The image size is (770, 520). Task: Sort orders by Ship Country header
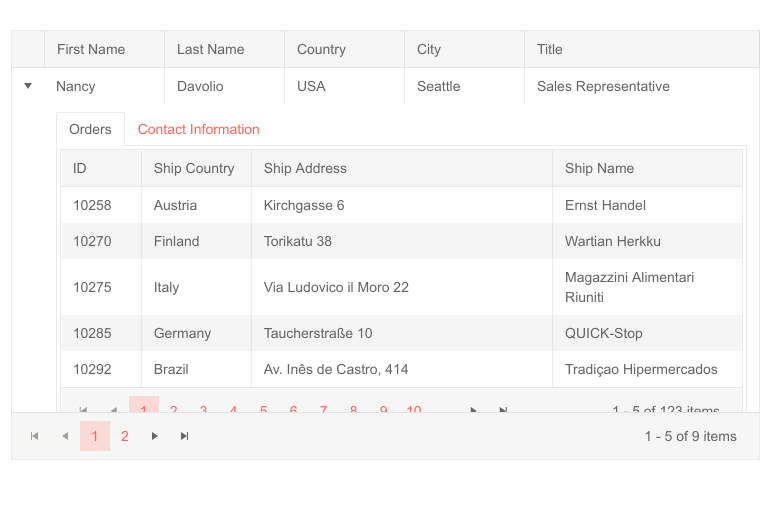click(196, 168)
